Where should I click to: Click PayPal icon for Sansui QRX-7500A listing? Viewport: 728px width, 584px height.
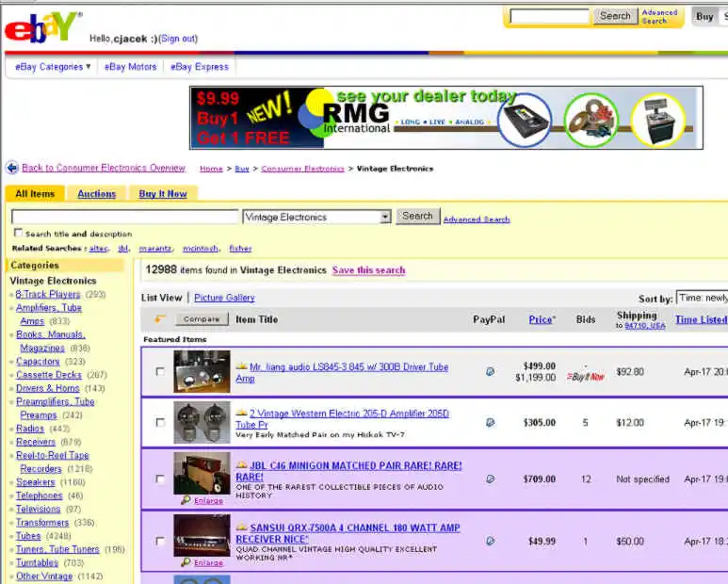[x=490, y=541]
